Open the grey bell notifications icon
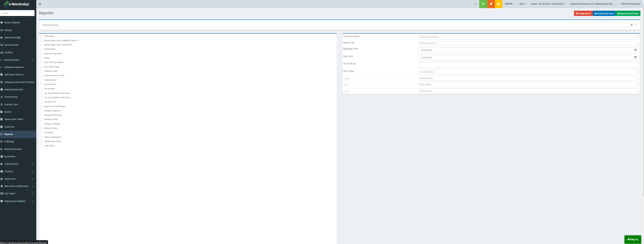This screenshot has width=644, height=244. click(475, 4)
